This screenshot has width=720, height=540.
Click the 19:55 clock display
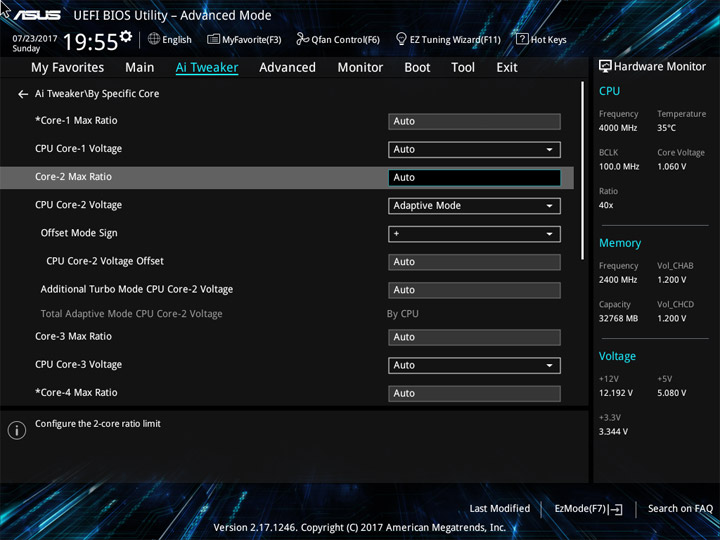tap(91, 42)
